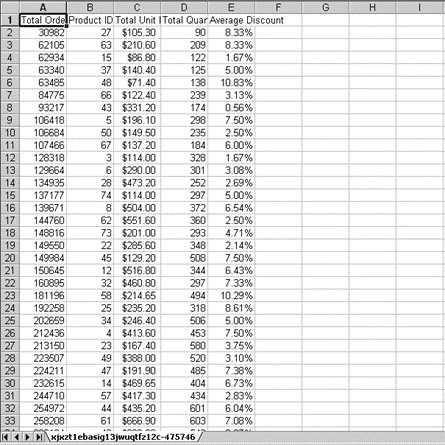Select row 2 header
This screenshot has height=445, width=445.
coord(10,33)
